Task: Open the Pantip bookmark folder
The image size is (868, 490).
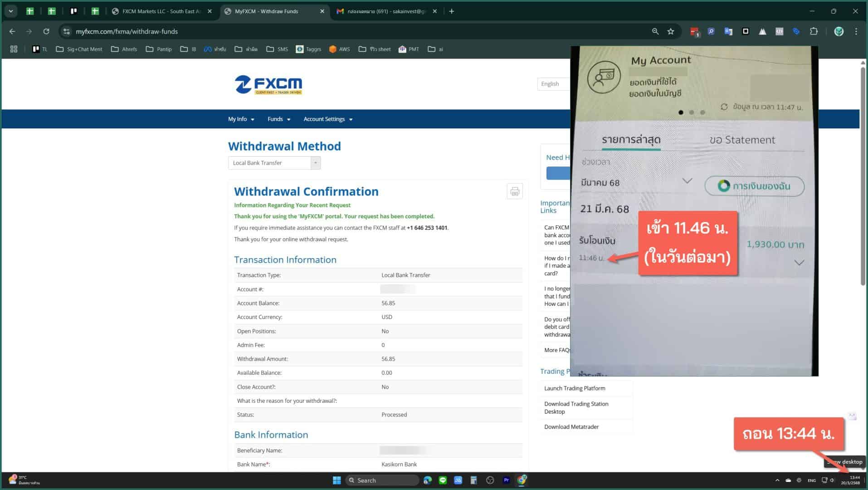Action: click(159, 49)
